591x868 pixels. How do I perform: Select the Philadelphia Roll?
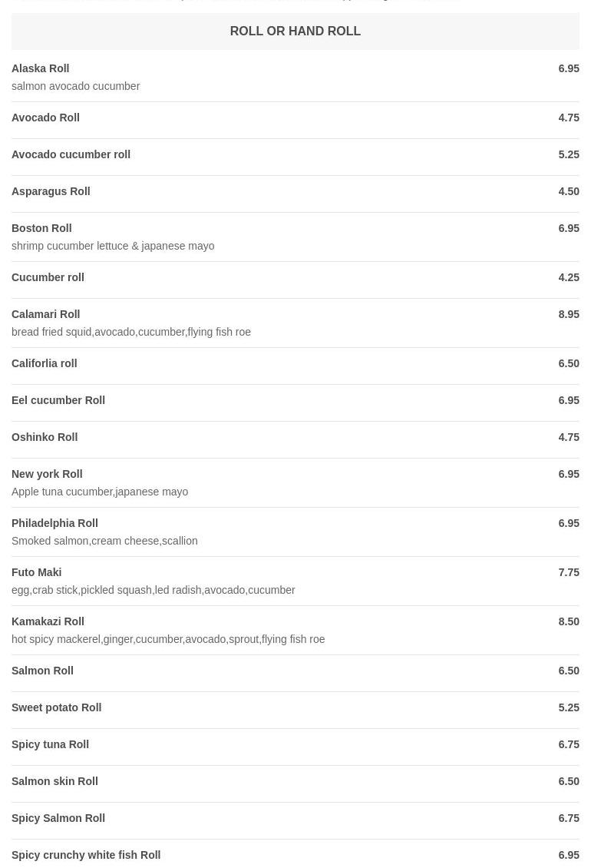coord(54,523)
